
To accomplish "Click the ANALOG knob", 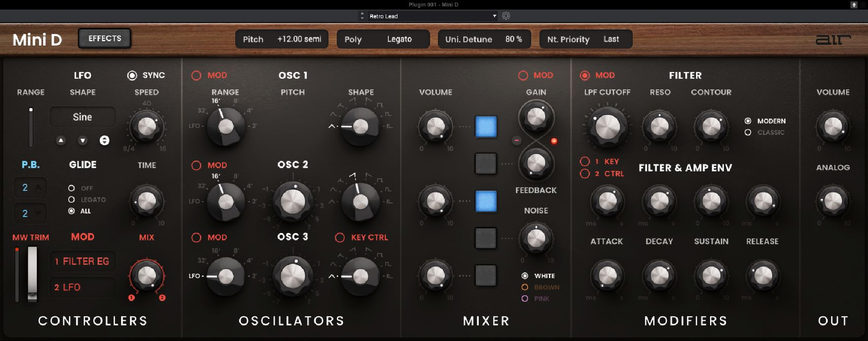I will click(833, 201).
